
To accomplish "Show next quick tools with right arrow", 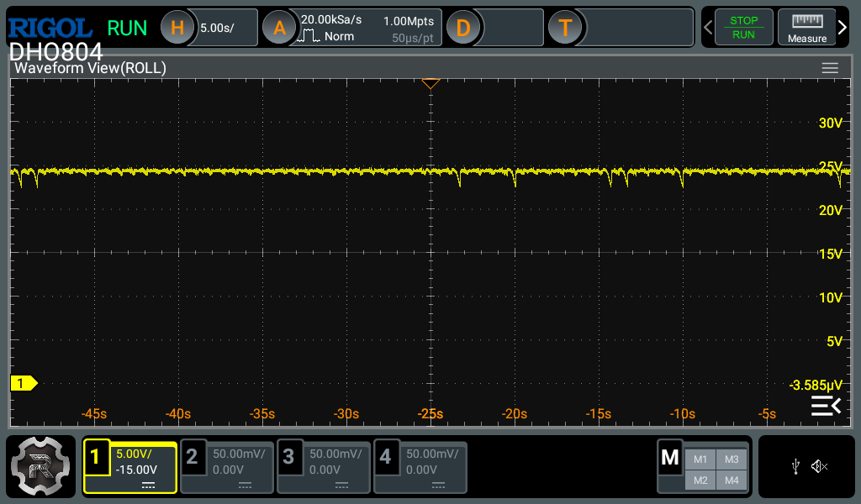I will point(843,28).
